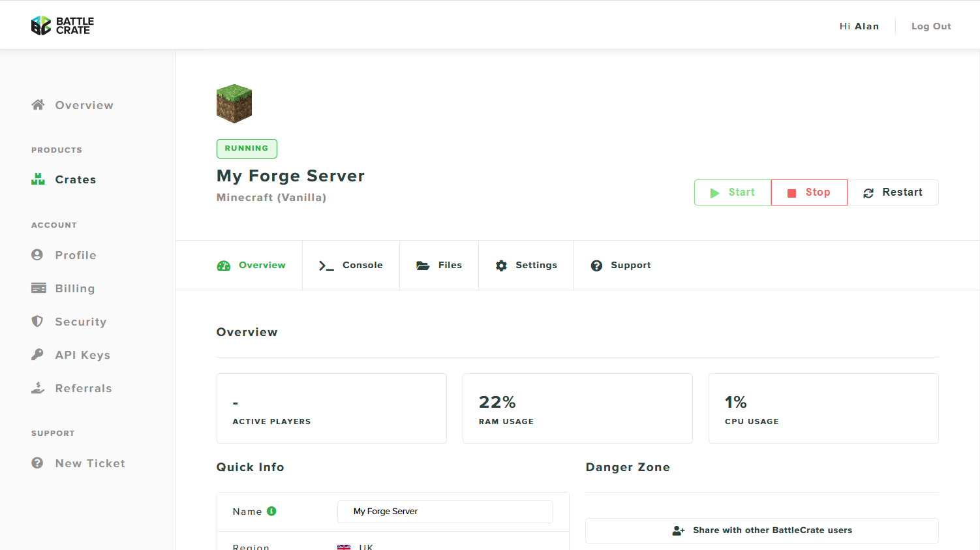Click the Minecraft grass block image
Screen dimensions: 980x550
(x=234, y=104)
